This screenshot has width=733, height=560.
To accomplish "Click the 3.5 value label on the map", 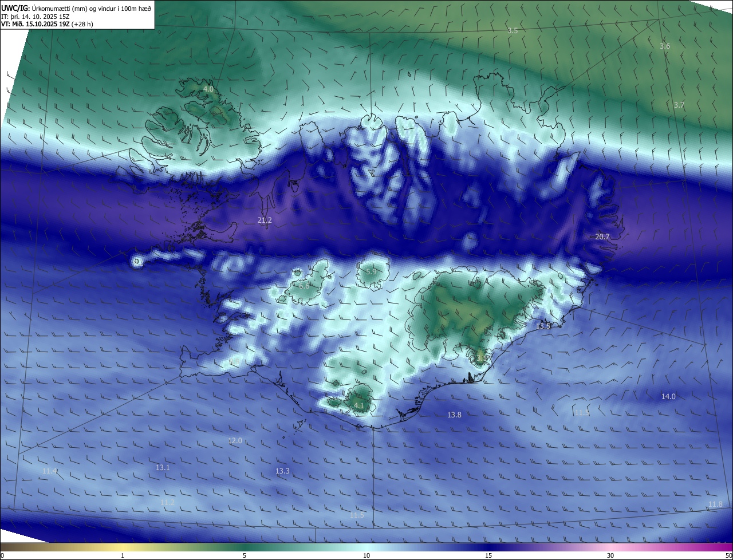I will 513,31.
